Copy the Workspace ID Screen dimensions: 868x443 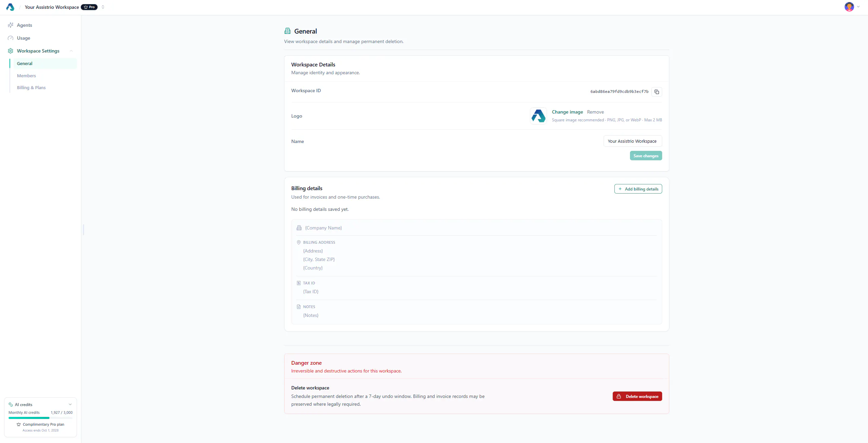[656, 92]
